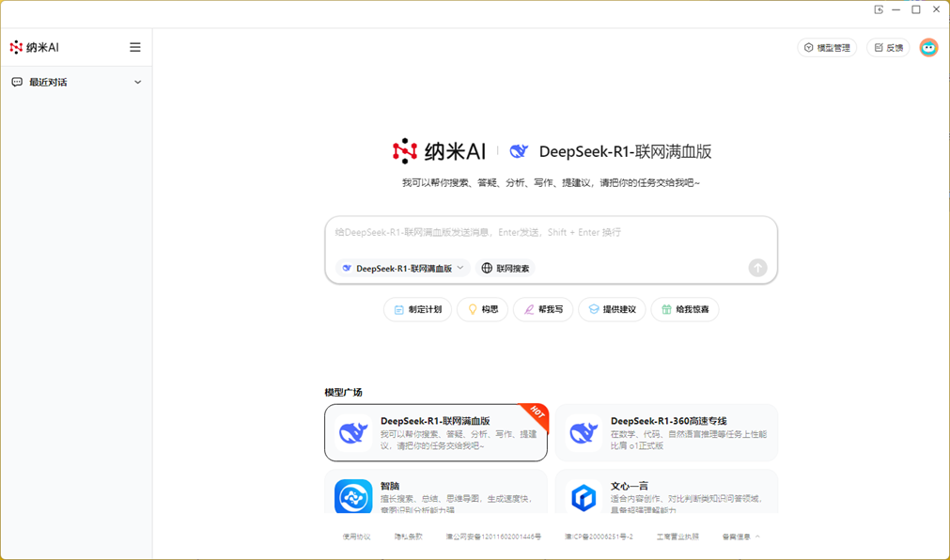The height and width of the screenshot is (560, 950).
Task: Open the DeepSeek-R1-联网满血版 model dropdown
Action: pos(403,268)
